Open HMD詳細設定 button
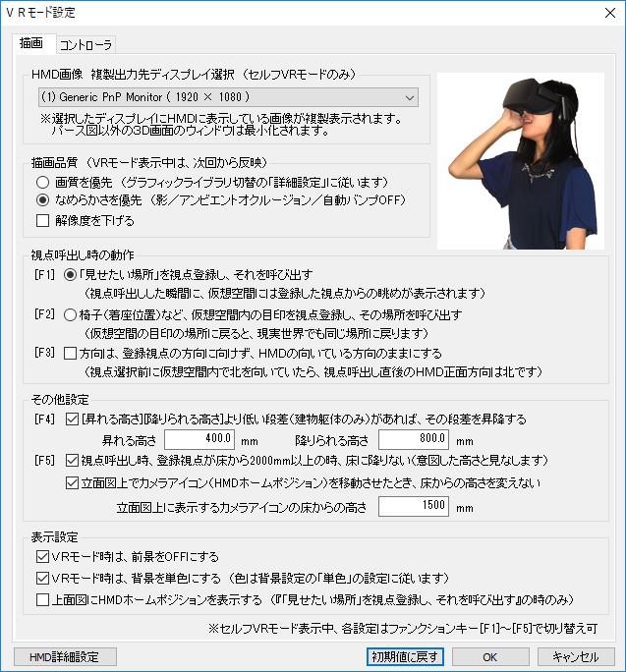The image size is (626, 672). coord(65,656)
